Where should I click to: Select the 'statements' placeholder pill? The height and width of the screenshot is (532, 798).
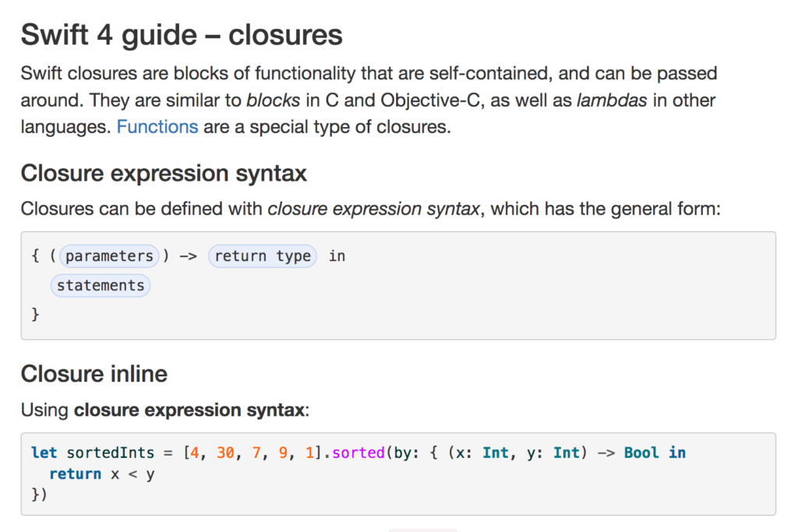click(x=101, y=285)
